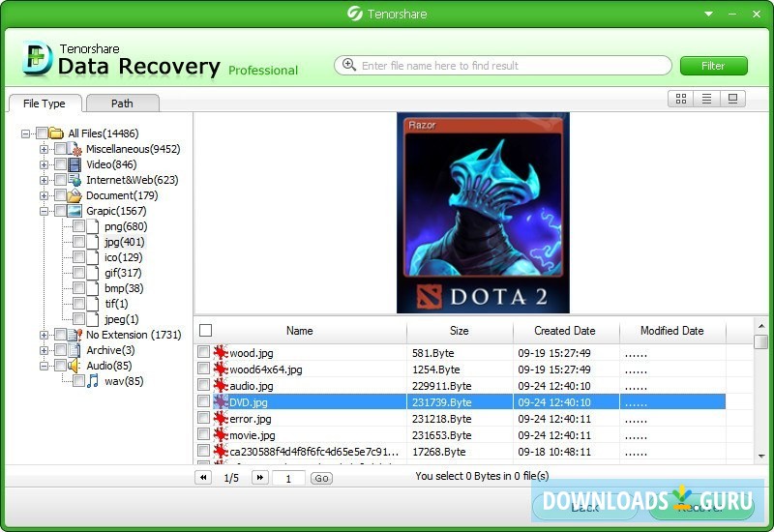Click the Tenorshare Data Recovery logo
The image size is (774, 532).
[37, 59]
